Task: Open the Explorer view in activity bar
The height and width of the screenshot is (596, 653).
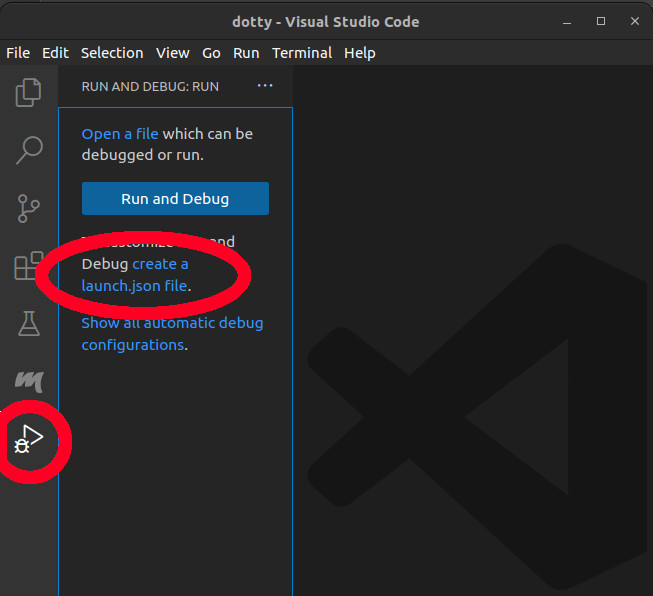Action: (29, 93)
